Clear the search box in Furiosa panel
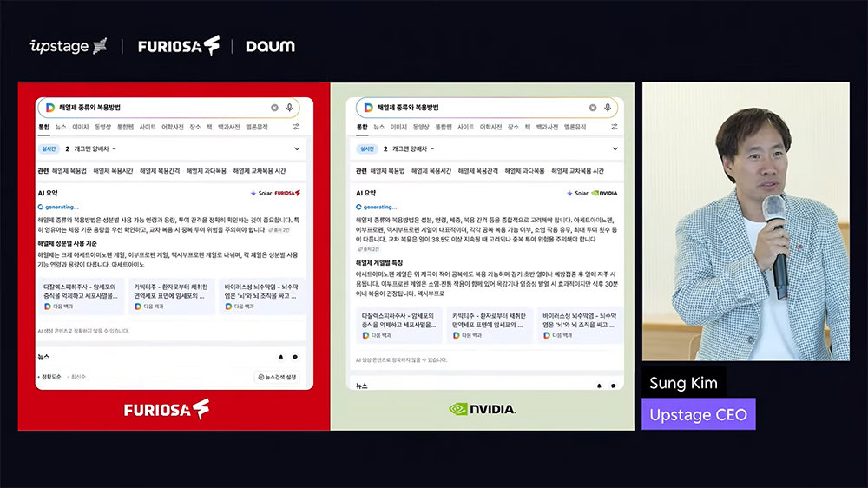Screen dimensions: 868x488 coord(274,108)
